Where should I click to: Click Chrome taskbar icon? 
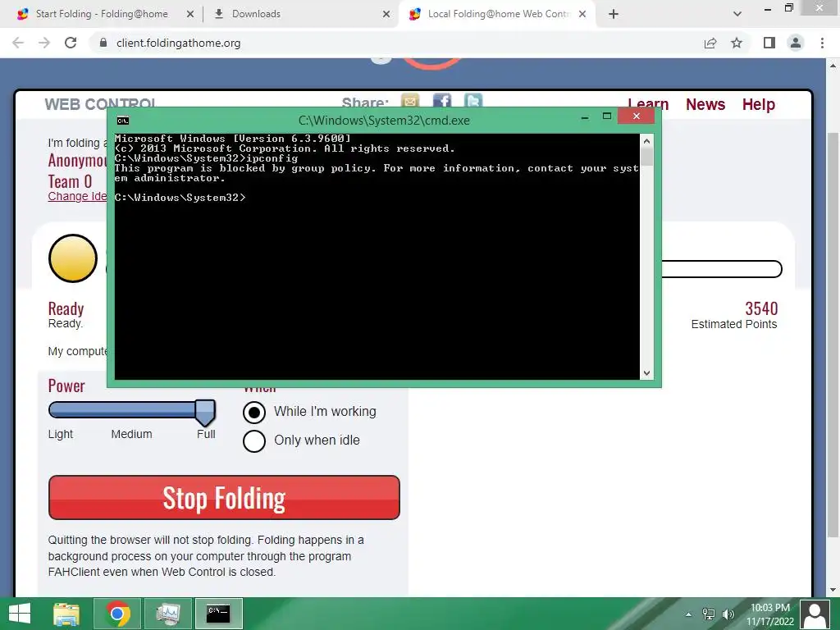tap(117, 614)
